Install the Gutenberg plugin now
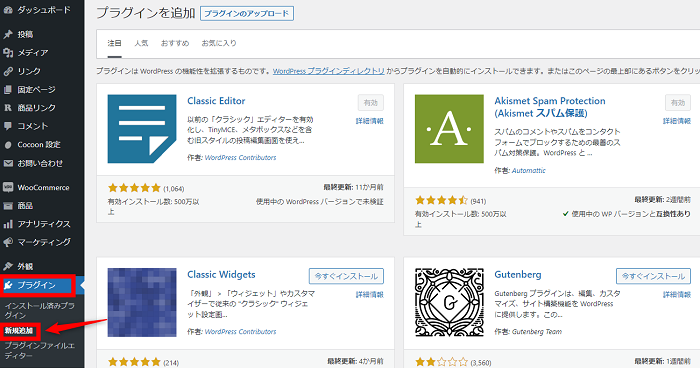This screenshot has width=700, height=368. click(653, 276)
